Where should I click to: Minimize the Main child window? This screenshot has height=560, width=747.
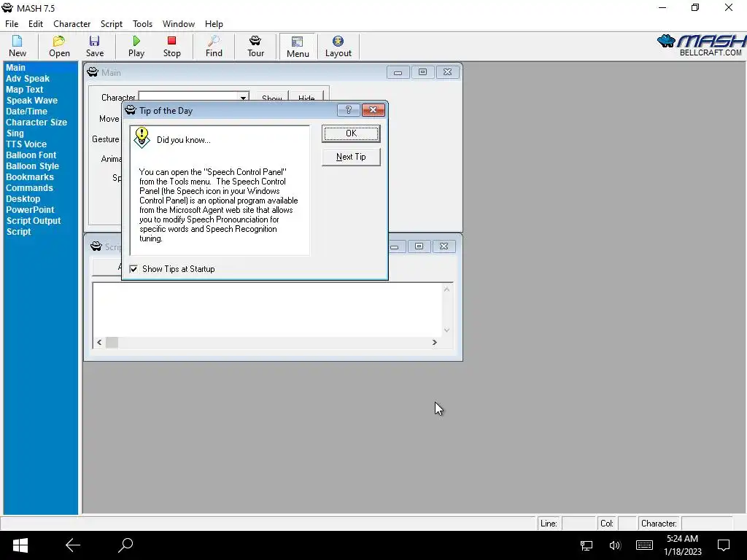coord(398,72)
